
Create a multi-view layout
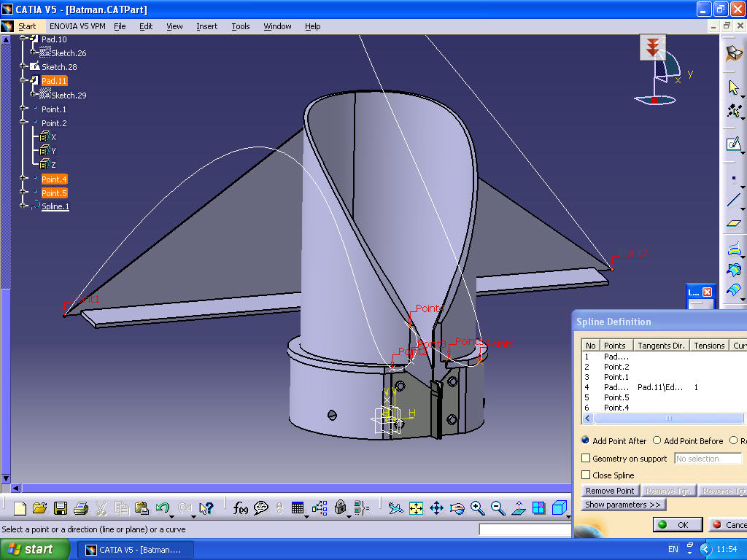(539, 508)
